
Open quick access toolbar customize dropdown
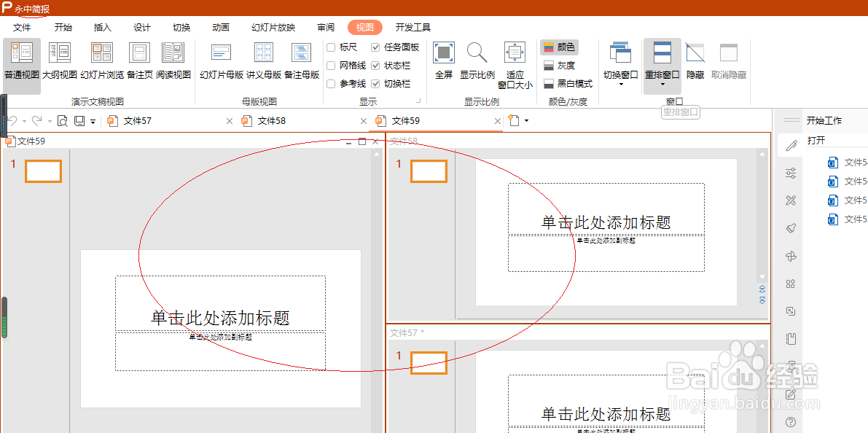coord(93,121)
